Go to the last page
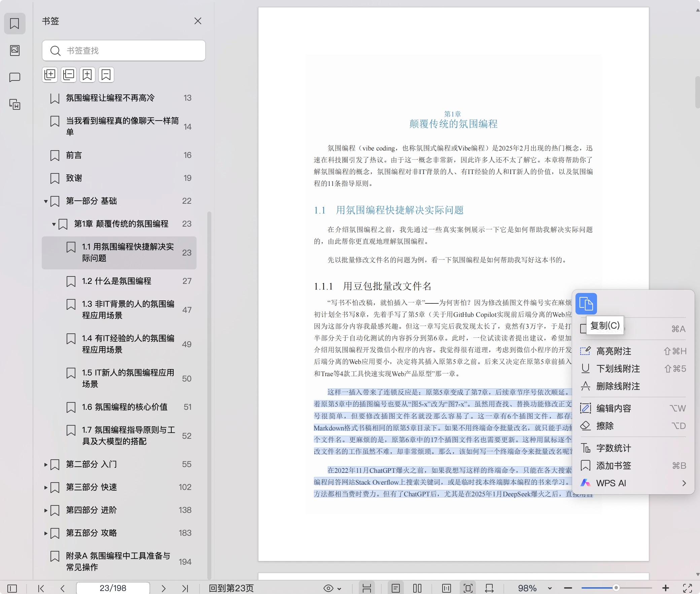Image resolution: width=700 pixels, height=594 pixels. (185, 588)
